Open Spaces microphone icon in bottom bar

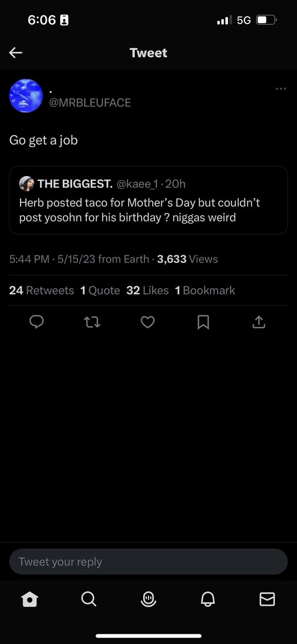[148, 599]
